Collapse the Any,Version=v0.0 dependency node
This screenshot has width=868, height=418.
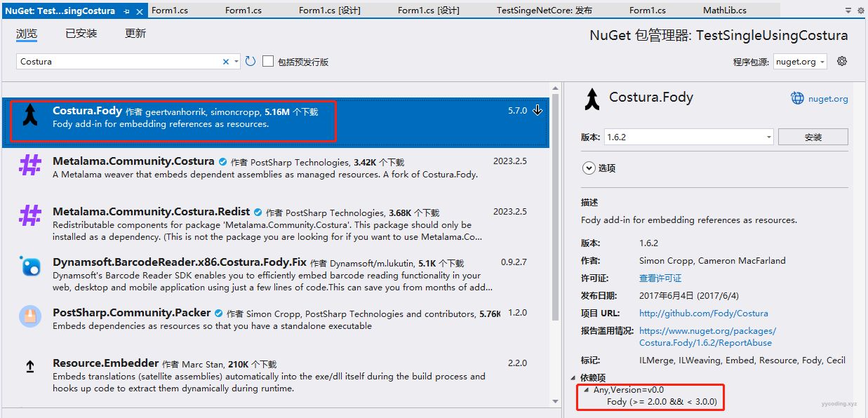(587, 390)
